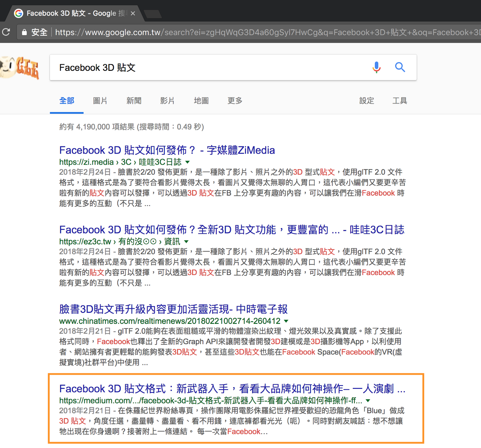Screen dimensions: 481x448
Task: Open the 哇哇3C日誌 result about 全新3D 貼文功能
Action: pyautogui.click(x=232, y=230)
